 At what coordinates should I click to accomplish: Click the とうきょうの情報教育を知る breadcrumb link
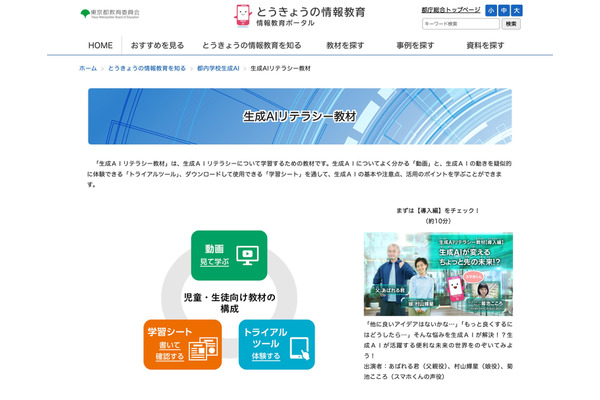147,69
